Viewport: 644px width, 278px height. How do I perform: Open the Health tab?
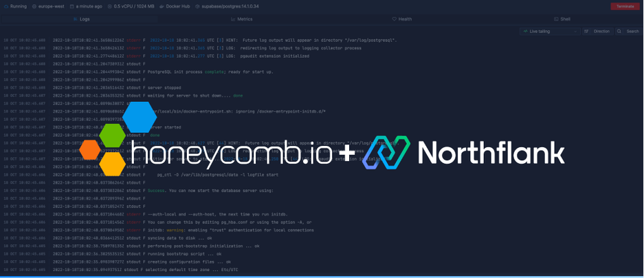click(x=402, y=19)
